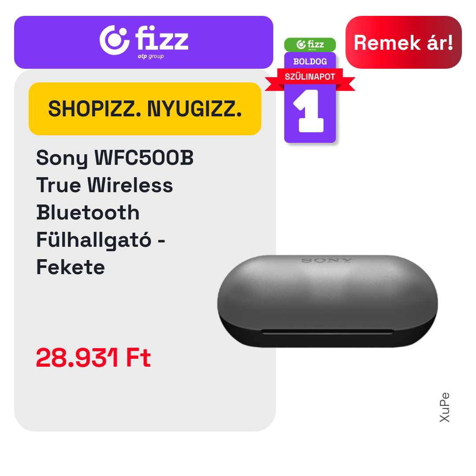Click the vertical XuPe text
This screenshot has width=476, height=476.
444,407
